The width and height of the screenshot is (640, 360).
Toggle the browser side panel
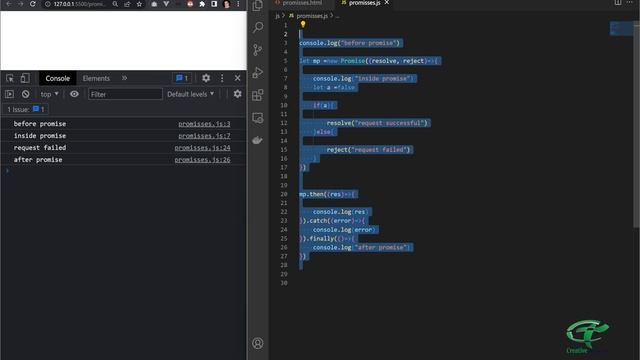point(214,4)
